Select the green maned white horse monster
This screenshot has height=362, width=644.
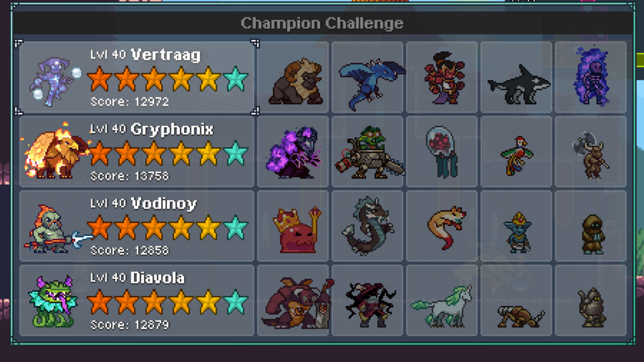tap(442, 301)
